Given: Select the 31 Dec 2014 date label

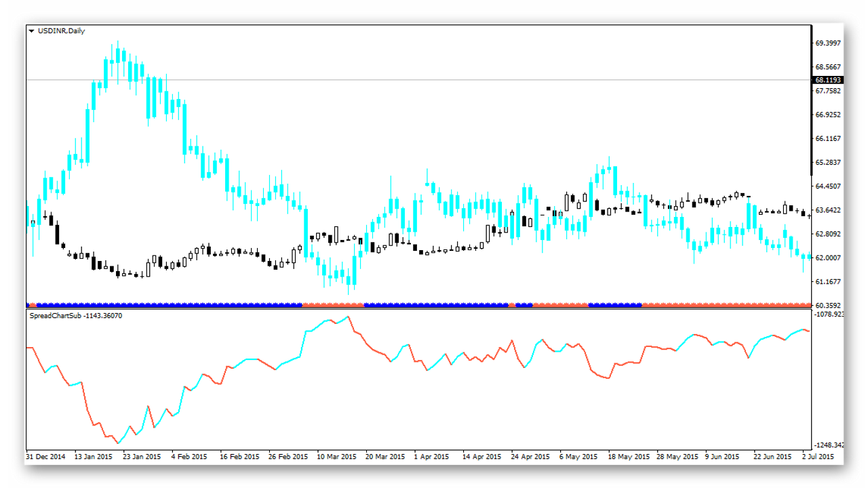Looking at the screenshot, I should [x=45, y=457].
